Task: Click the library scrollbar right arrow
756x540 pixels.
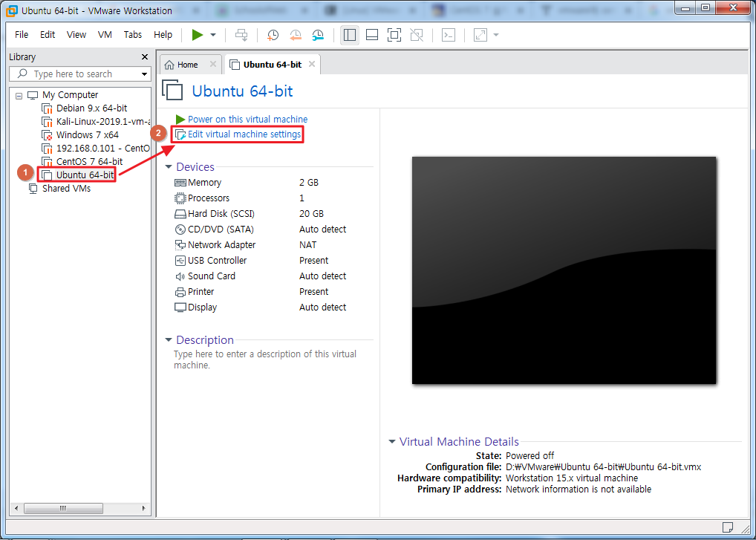Action: [143, 508]
